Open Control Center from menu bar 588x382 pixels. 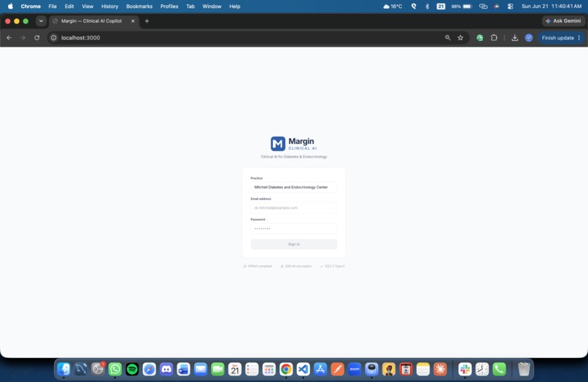(510, 7)
